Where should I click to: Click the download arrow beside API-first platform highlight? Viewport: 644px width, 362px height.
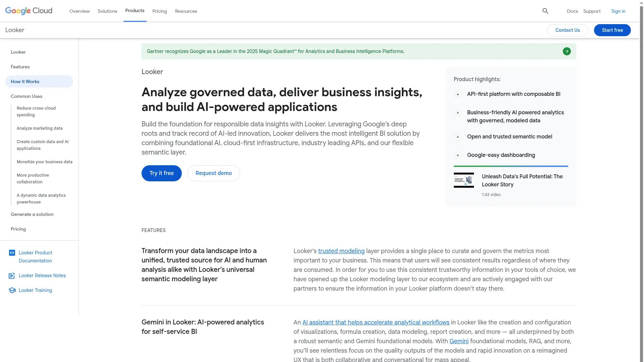pos(458,94)
